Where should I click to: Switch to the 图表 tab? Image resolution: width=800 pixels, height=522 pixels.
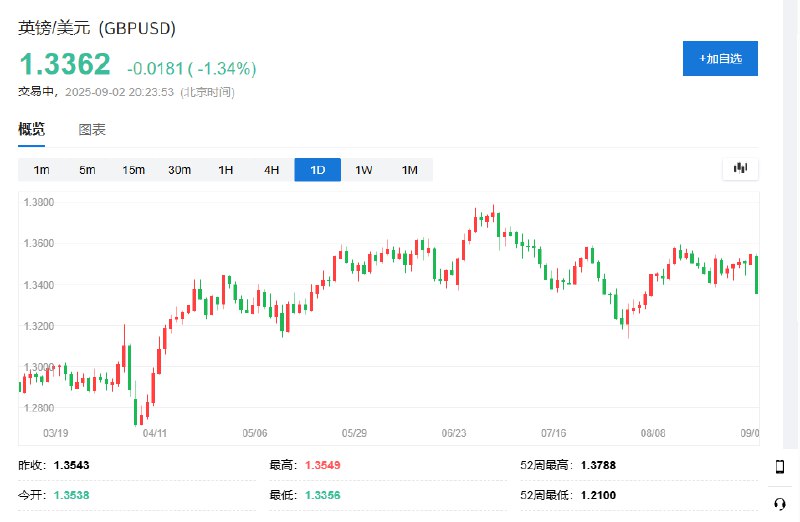pyautogui.click(x=92, y=130)
